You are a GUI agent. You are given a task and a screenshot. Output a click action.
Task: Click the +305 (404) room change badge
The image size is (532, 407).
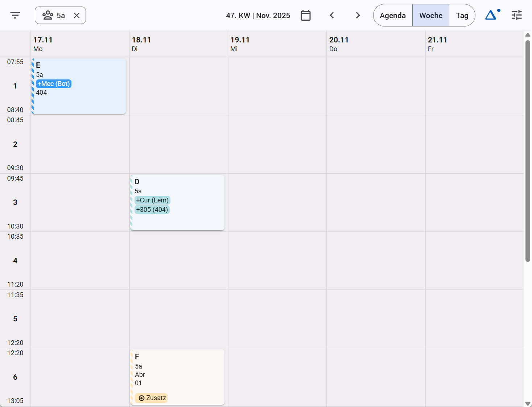click(x=152, y=210)
